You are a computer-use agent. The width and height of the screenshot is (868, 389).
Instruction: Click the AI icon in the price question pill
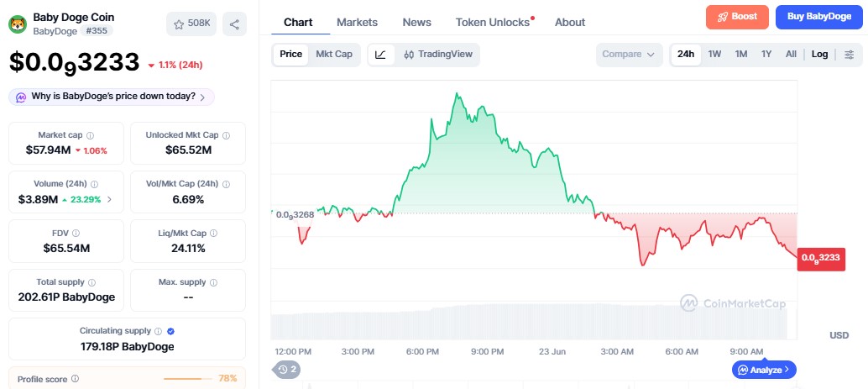point(21,97)
